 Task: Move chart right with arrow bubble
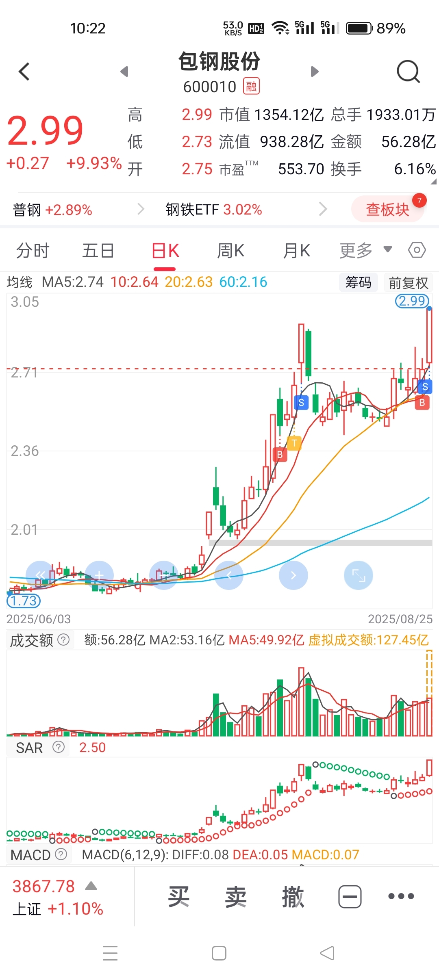293,575
